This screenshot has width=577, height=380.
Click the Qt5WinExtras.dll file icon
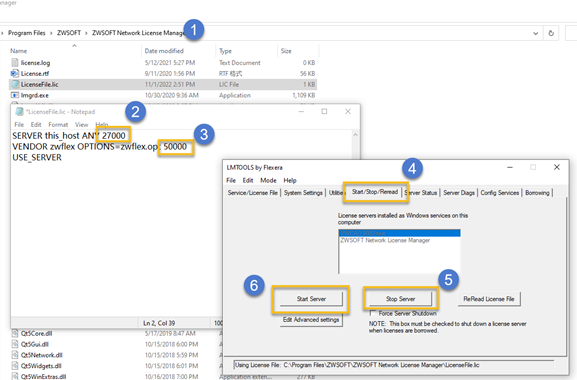15,376
